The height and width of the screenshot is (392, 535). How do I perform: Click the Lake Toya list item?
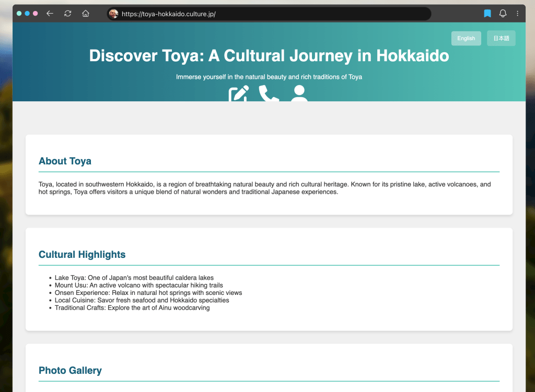click(134, 278)
